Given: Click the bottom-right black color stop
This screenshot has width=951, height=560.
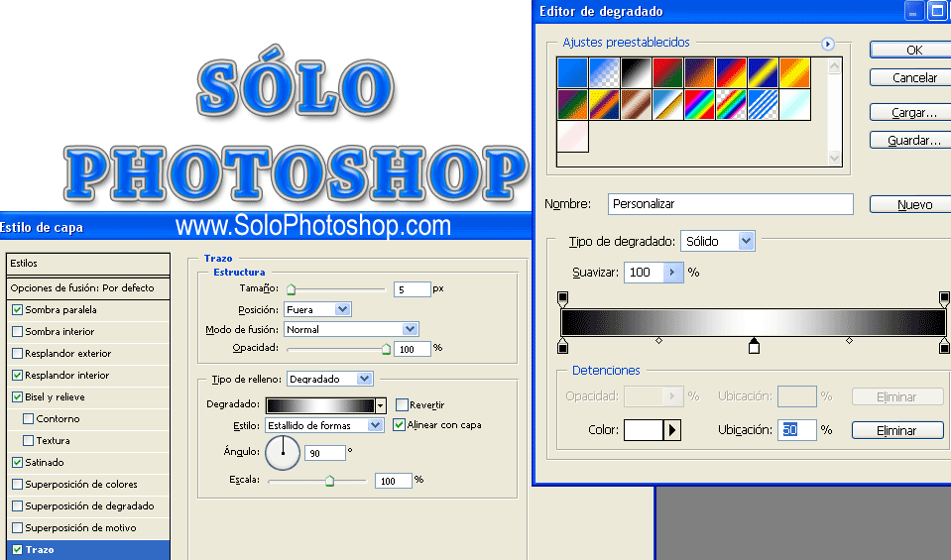Looking at the screenshot, I should 944,346.
